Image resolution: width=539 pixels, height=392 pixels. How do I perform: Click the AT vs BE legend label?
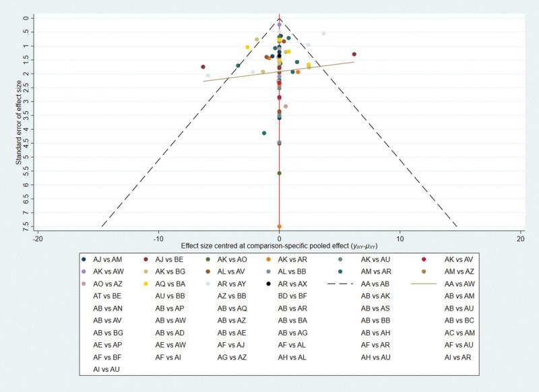click(x=107, y=296)
